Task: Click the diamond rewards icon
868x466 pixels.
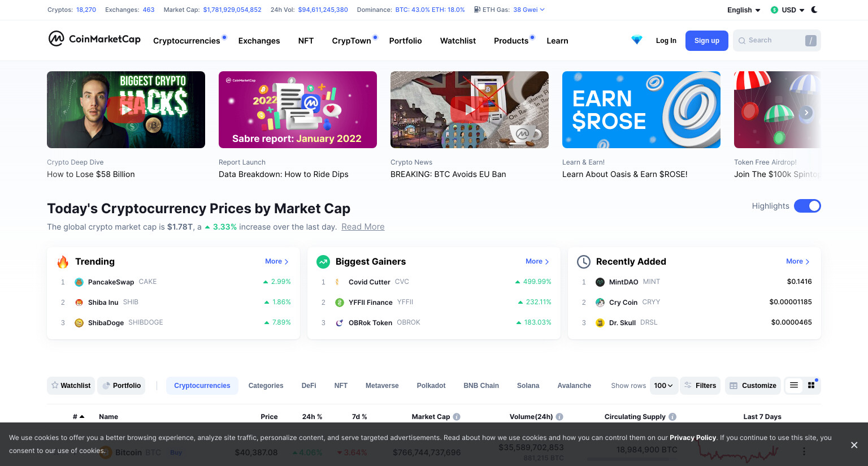Action: tap(637, 40)
